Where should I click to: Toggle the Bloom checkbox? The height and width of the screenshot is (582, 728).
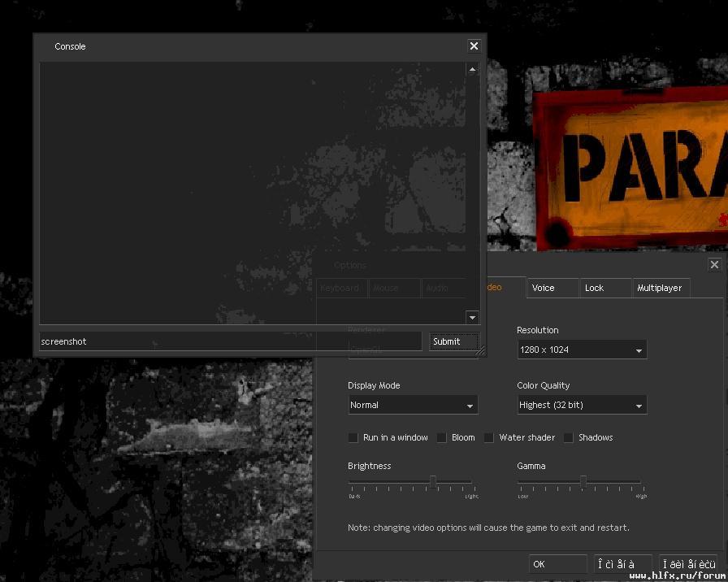pyautogui.click(x=441, y=437)
